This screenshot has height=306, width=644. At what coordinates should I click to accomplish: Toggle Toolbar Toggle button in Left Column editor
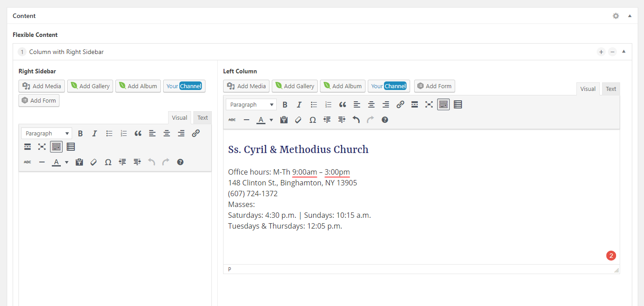pyautogui.click(x=443, y=105)
